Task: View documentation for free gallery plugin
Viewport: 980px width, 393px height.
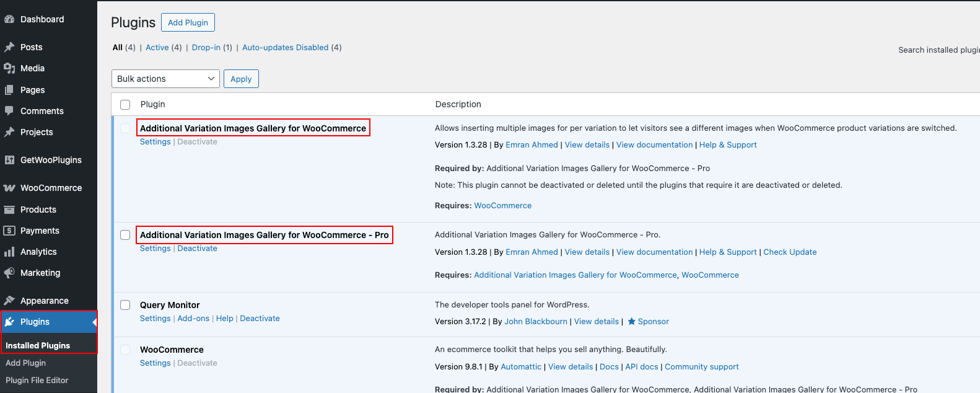Action: click(x=654, y=144)
